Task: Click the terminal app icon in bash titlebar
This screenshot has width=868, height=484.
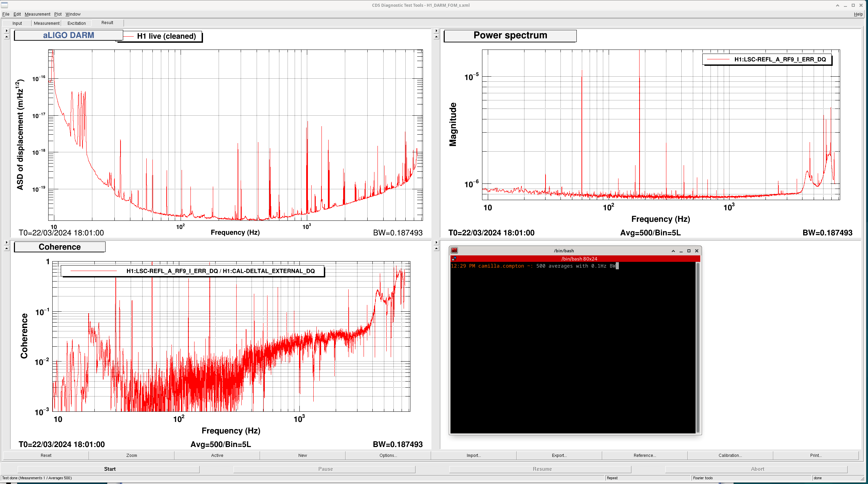Action: click(454, 251)
